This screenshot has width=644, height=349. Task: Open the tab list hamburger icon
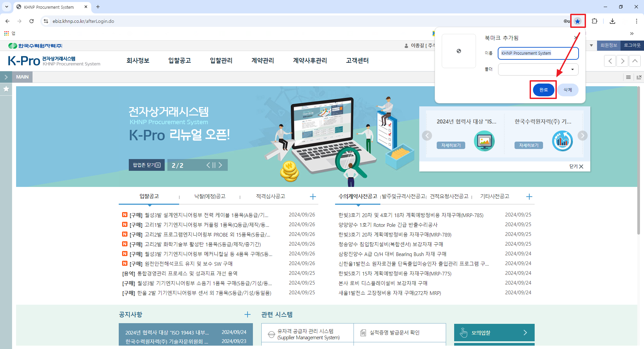[629, 77]
